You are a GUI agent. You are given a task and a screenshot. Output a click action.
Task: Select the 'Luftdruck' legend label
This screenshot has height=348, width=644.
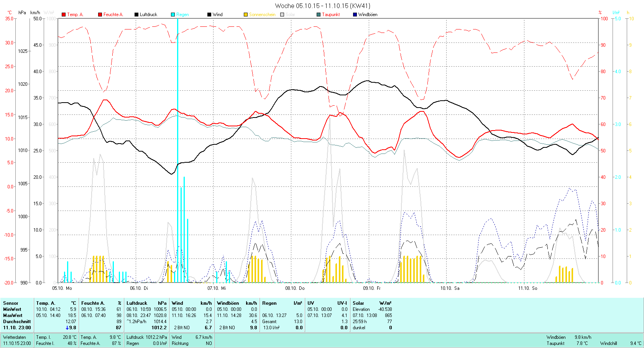pyautogui.click(x=148, y=15)
